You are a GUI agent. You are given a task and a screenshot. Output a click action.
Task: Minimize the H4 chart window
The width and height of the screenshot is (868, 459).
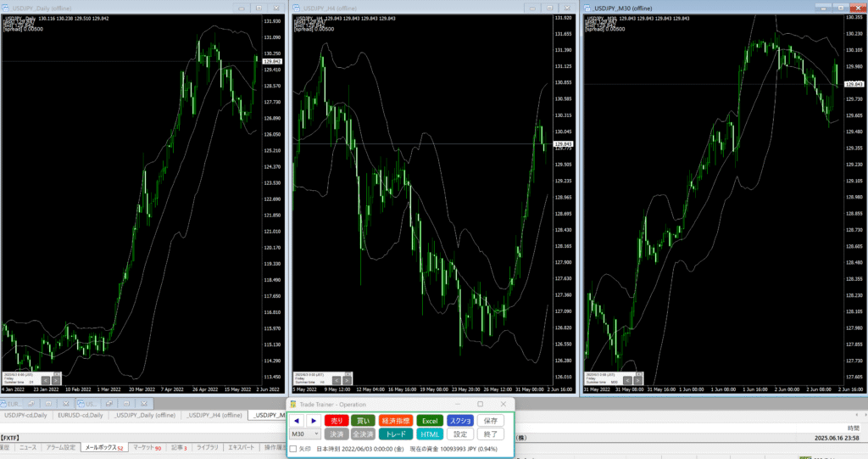532,8
